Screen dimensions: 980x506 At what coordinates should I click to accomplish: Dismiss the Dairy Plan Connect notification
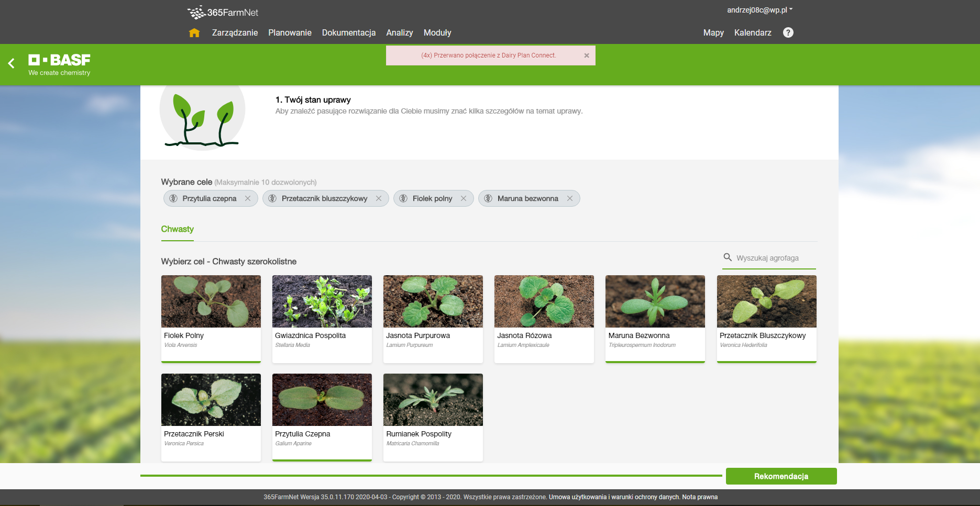click(587, 55)
